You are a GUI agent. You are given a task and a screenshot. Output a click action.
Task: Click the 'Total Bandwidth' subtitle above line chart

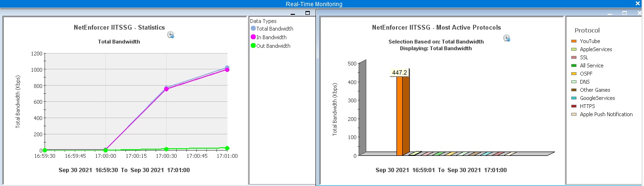[x=119, y=42]
